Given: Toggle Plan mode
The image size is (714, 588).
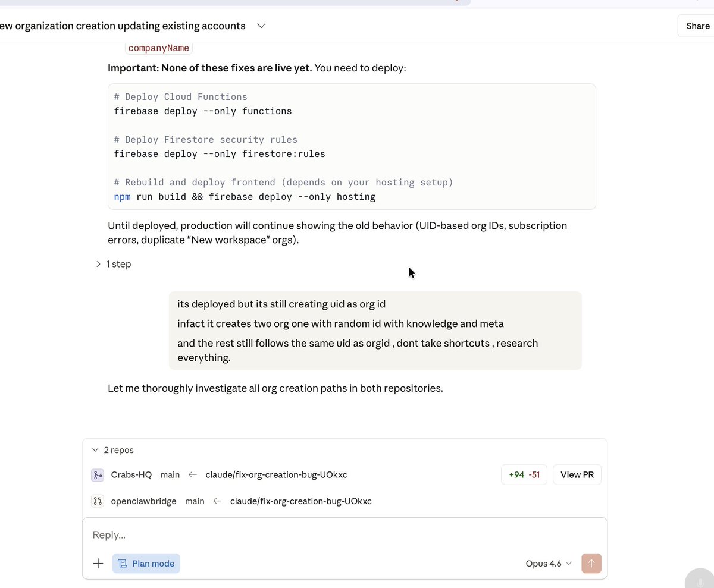Looking at the screenshot, I should (146, 564).
